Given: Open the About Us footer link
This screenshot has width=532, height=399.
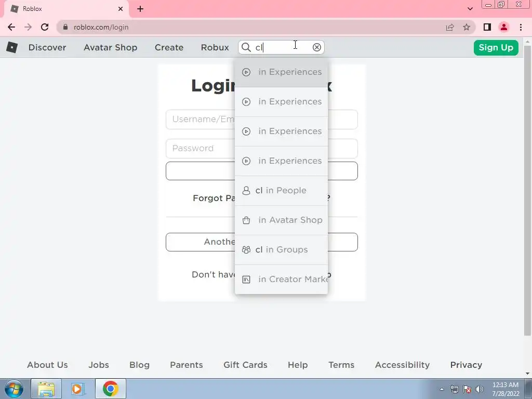Looking at the screenshot, I should (x=47, y=365).
